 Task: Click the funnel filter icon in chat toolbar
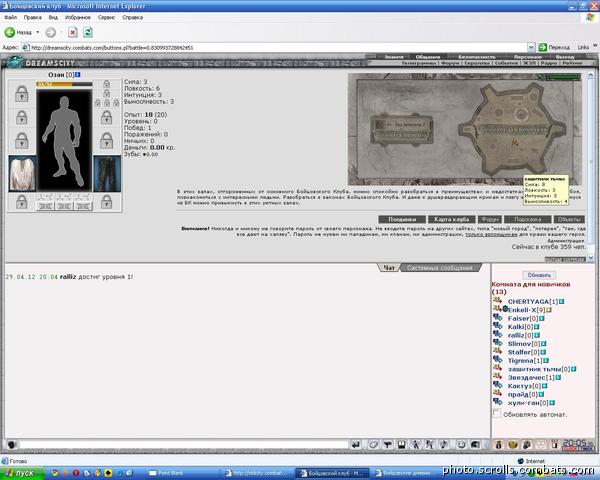[x=388, y=444]
